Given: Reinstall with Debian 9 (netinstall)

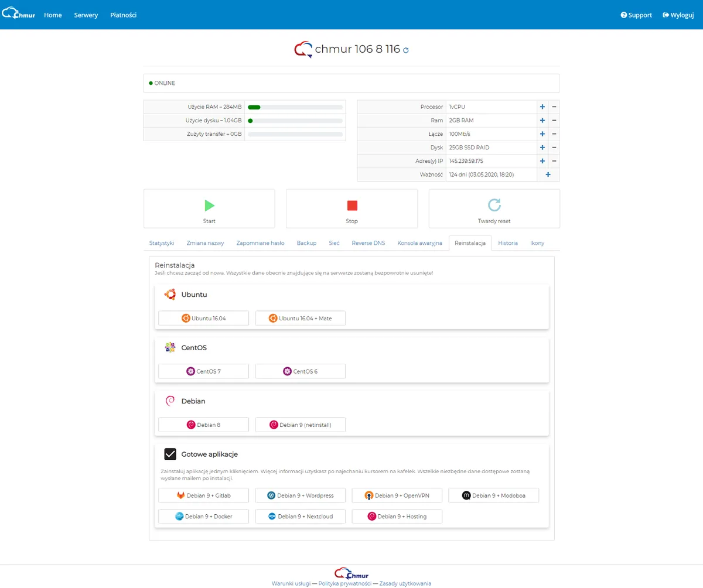Looking at the screenshot, I should (300, 425).
